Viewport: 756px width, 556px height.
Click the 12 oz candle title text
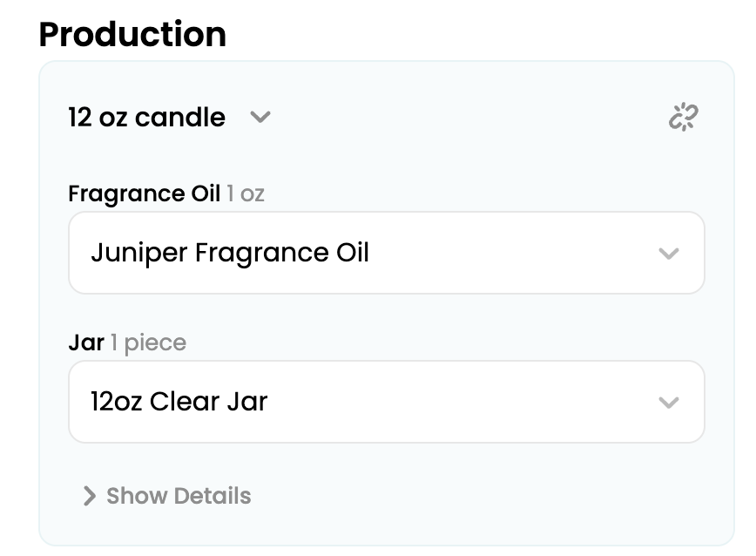coord(146,117)
